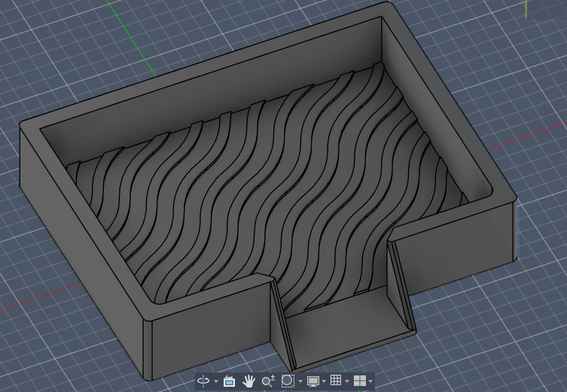Open the Viewports layout icon

tap(359, 381)
